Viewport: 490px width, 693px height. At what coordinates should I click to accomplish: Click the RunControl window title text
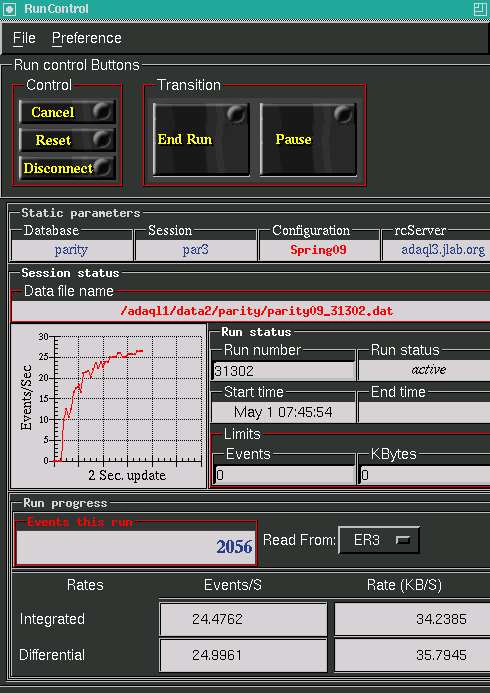[x=56, y=9]
